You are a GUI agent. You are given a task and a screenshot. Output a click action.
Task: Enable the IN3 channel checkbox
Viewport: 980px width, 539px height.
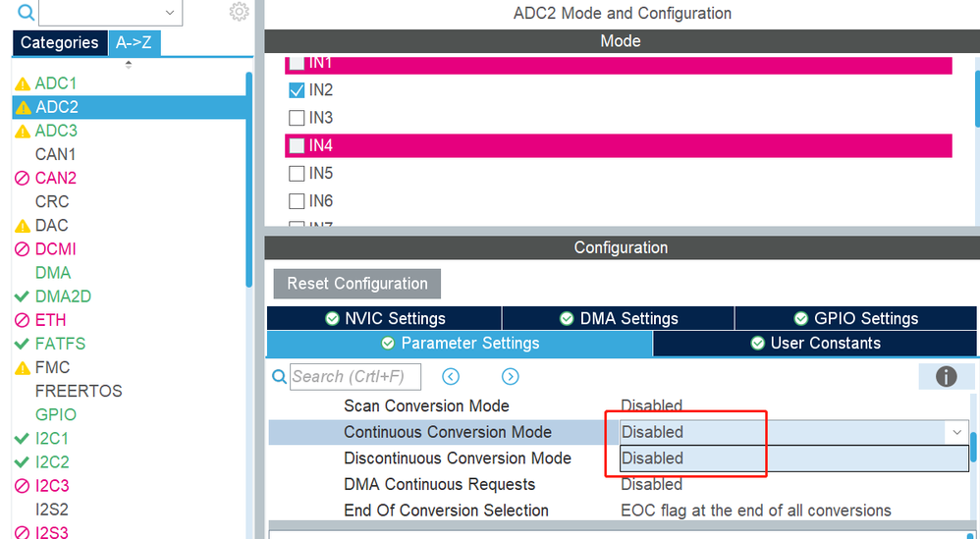pos(297,118)
